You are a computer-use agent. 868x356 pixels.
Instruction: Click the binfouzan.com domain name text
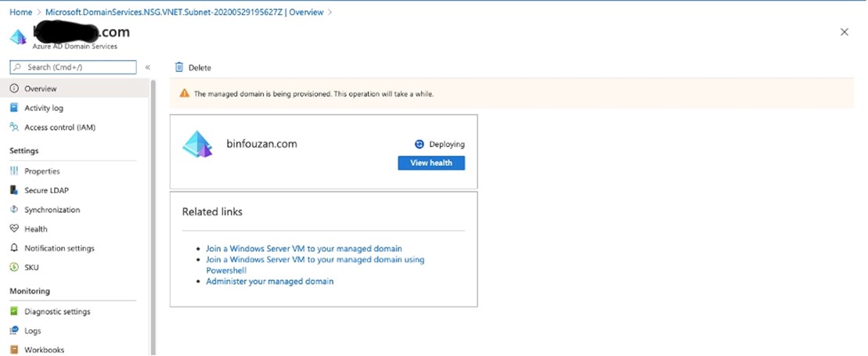[262, 144]
